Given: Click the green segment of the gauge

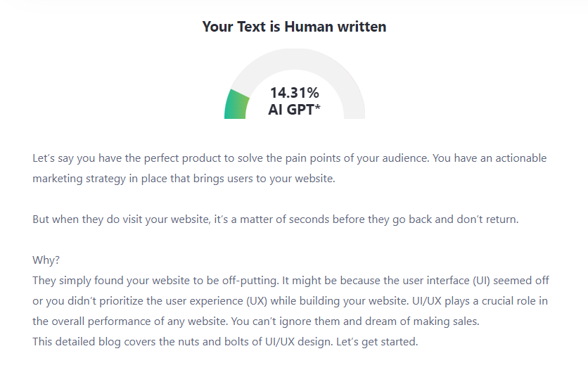Looking at the screenshot, I should pyautogui.click(x=235, y=105).
